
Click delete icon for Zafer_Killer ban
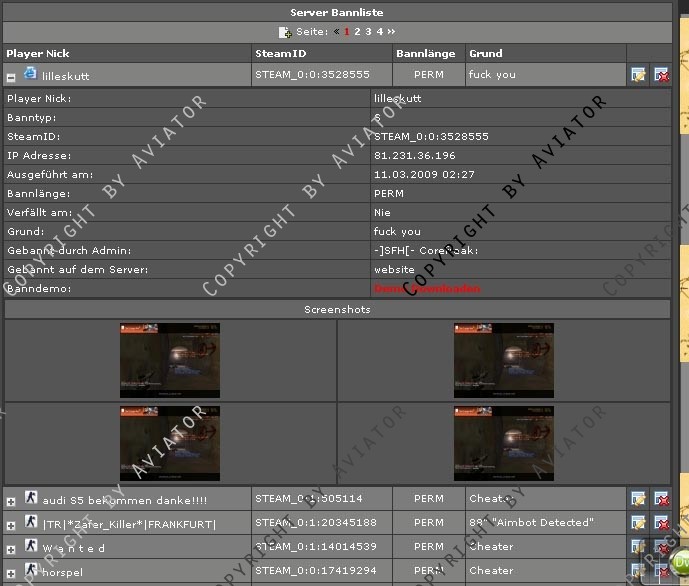pyautogui.click(x=661, y=523)
